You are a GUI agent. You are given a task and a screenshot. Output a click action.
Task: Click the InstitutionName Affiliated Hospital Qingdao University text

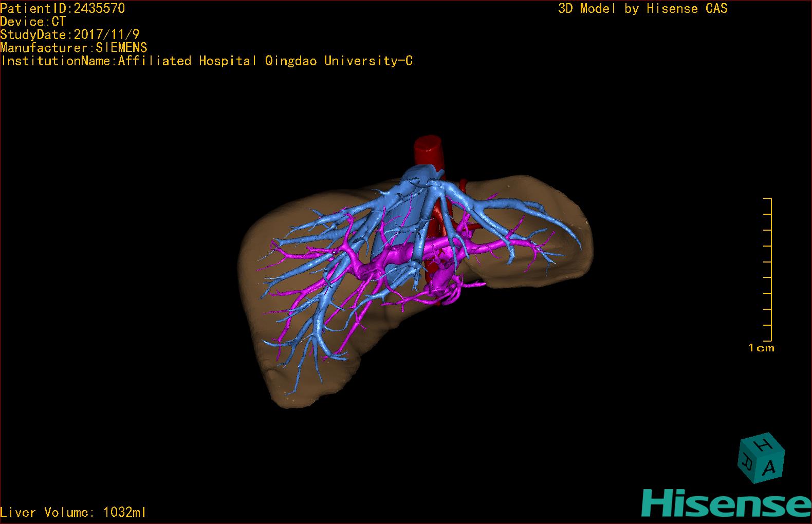207,61
